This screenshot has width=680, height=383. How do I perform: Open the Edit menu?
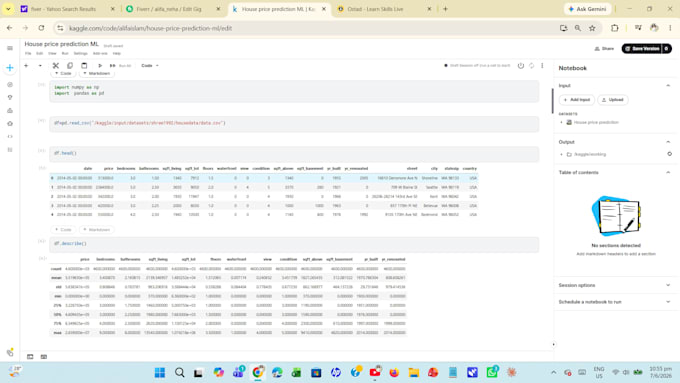[39, 53]
